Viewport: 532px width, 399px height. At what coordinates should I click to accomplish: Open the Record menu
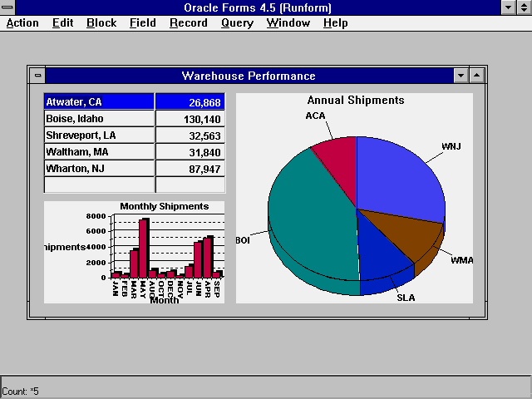tap(188, 22)
